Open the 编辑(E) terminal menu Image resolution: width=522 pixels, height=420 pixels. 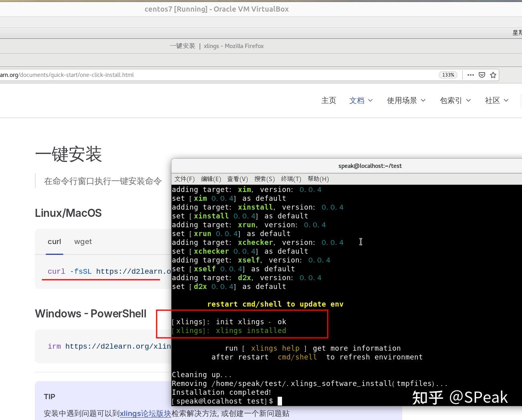click(211, 179)
